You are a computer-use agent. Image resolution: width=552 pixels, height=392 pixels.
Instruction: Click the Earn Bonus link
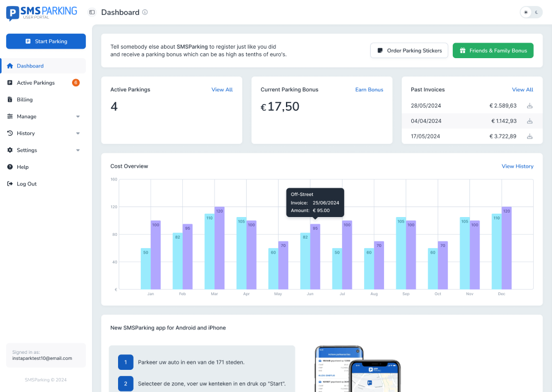pos(369,90)
